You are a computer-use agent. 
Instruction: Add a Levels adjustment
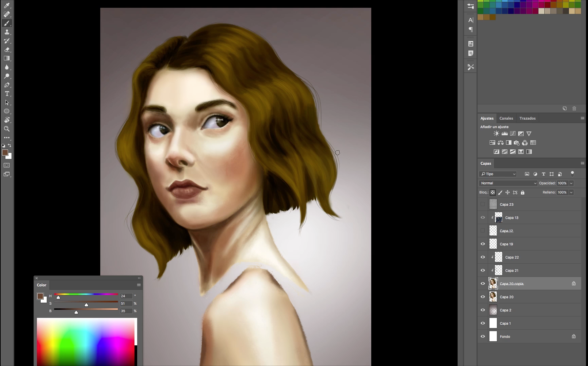point(505,134)
